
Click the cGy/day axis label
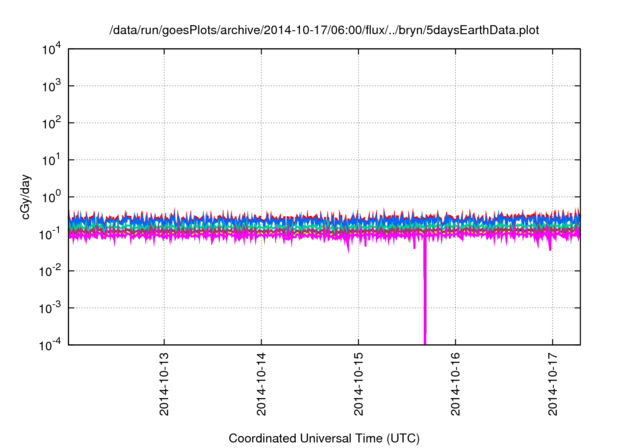(25, 197)
